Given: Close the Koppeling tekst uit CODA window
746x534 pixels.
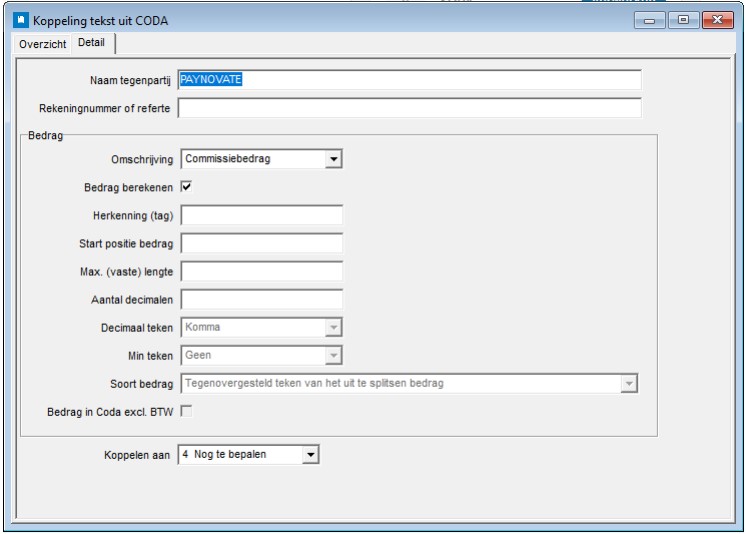Looking at the screenshot, I should [x=717, y=20].
